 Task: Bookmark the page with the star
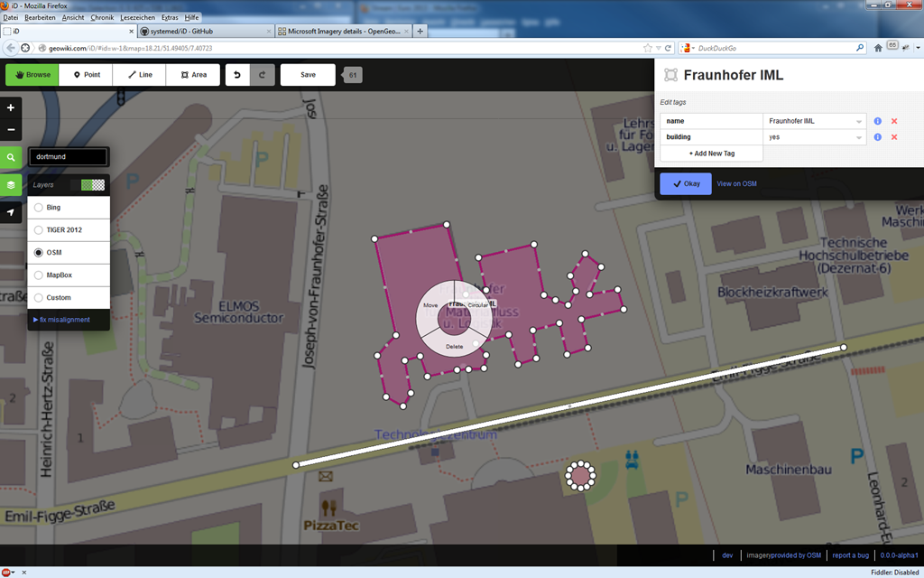tap(648, 49)
